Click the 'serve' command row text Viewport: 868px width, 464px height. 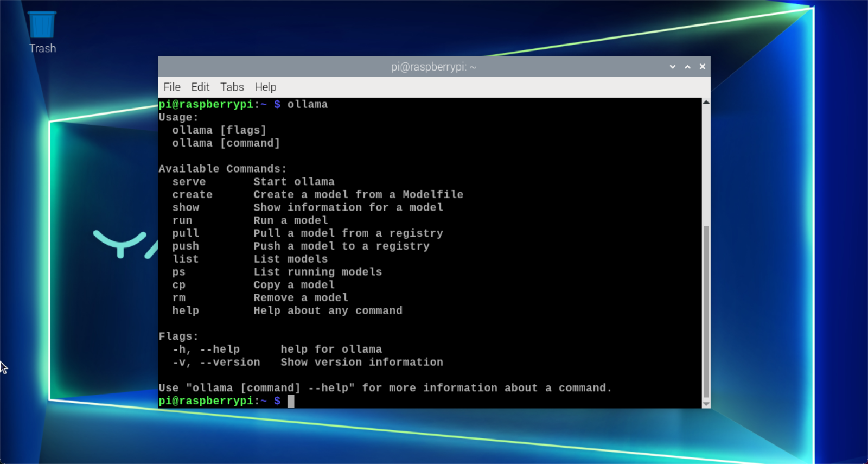coord(189,182)
